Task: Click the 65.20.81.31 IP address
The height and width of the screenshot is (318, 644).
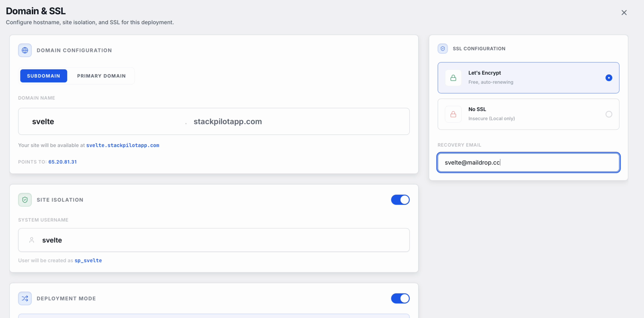Action: pyautogui.click(x=62, y=162)
